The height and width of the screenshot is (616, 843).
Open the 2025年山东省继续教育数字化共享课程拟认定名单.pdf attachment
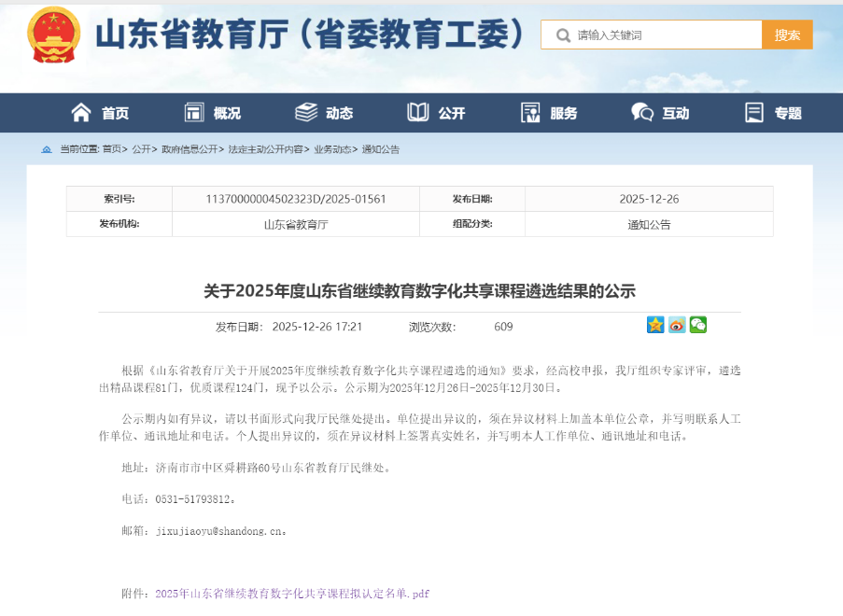click(x=291, y=594)
